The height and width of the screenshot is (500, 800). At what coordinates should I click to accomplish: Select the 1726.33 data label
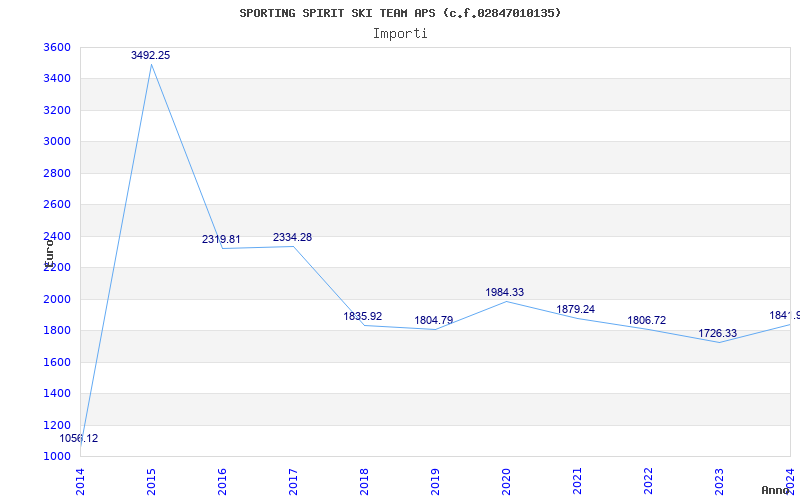coord(717,334)
